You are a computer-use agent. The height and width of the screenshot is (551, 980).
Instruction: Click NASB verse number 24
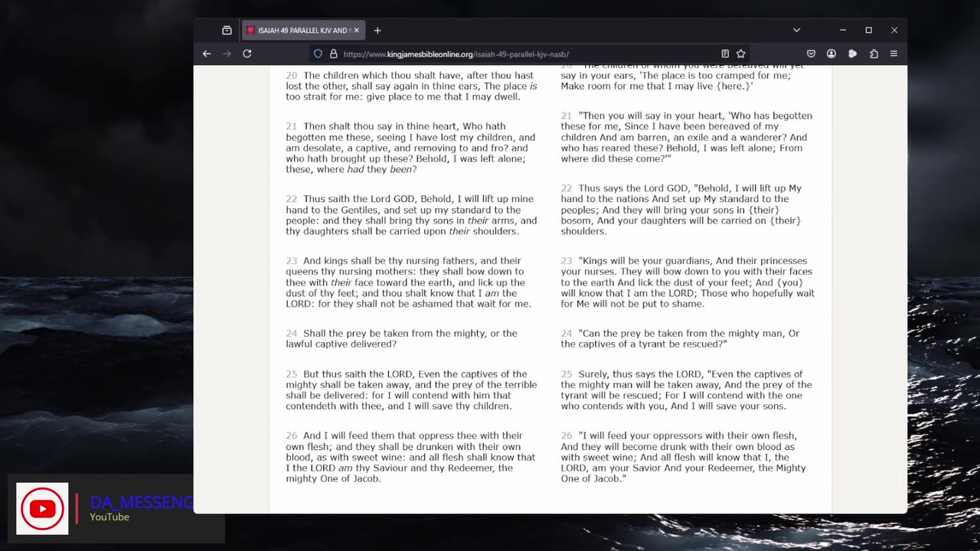click(567, 334)
